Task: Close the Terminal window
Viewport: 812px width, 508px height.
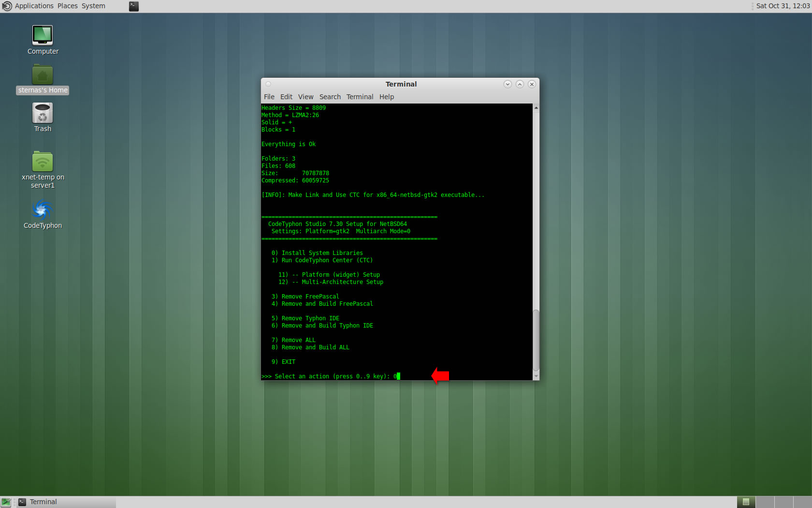Action: pos(532,84)
